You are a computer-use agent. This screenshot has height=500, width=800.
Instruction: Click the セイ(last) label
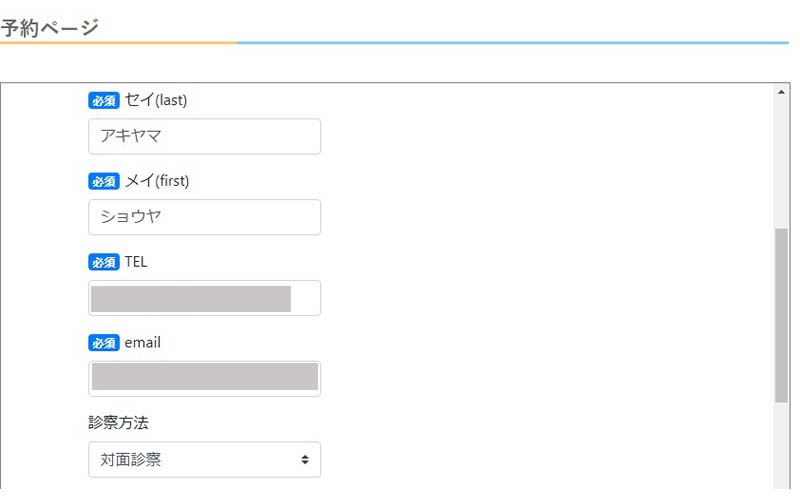coord(156,100)
